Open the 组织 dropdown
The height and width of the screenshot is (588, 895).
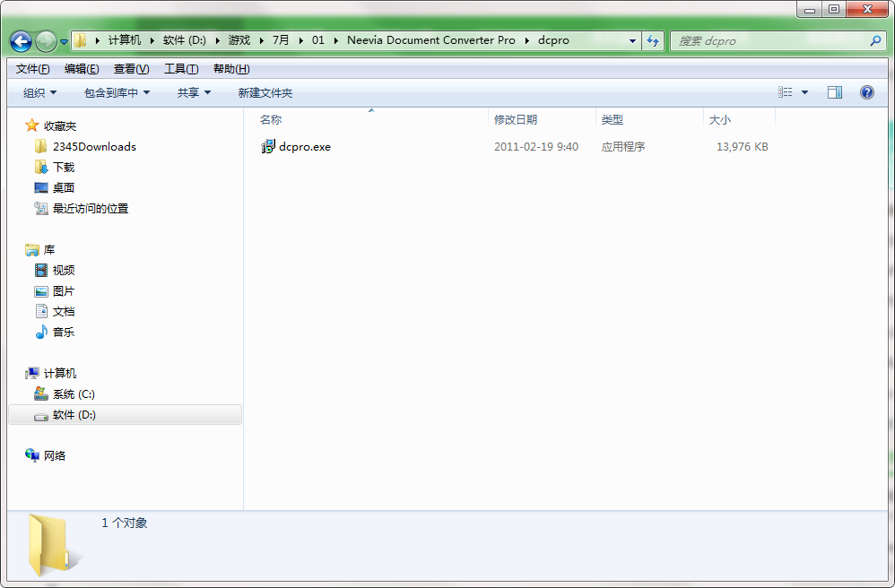tap(39, 92)
